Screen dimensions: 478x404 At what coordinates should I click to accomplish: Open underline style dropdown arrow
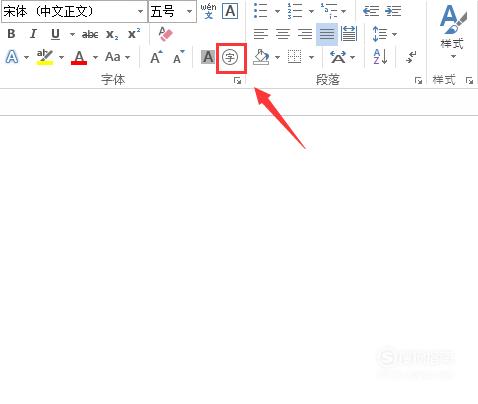click(x=72, y=34)
